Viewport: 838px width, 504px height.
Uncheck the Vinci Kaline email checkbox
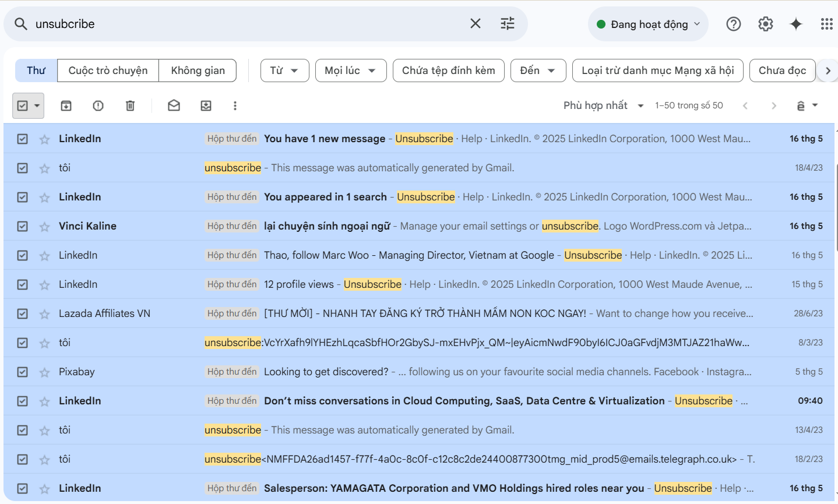(22, 226)
